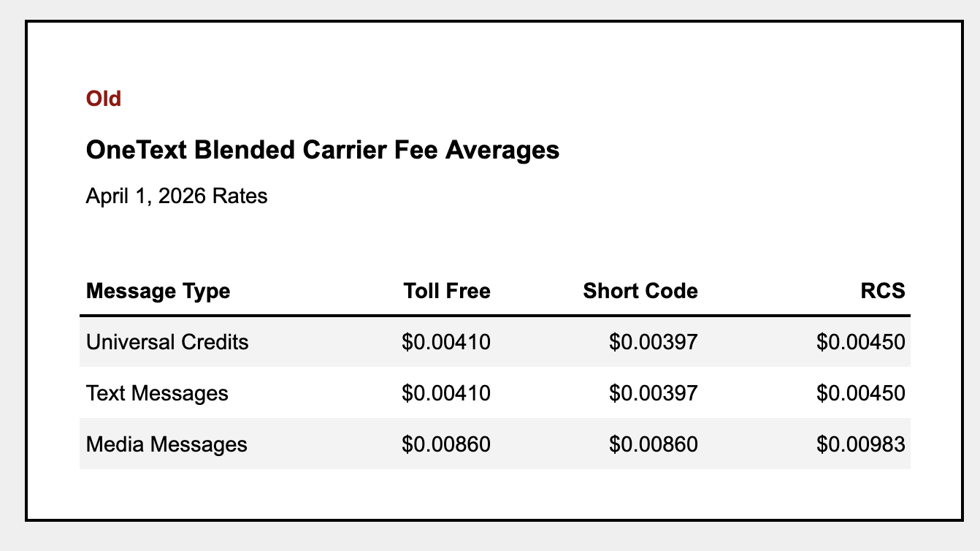The image size is (980, 551).
Task: Click the April 1, 2026 Rates subtitle
Action: [x=177, y=197]
